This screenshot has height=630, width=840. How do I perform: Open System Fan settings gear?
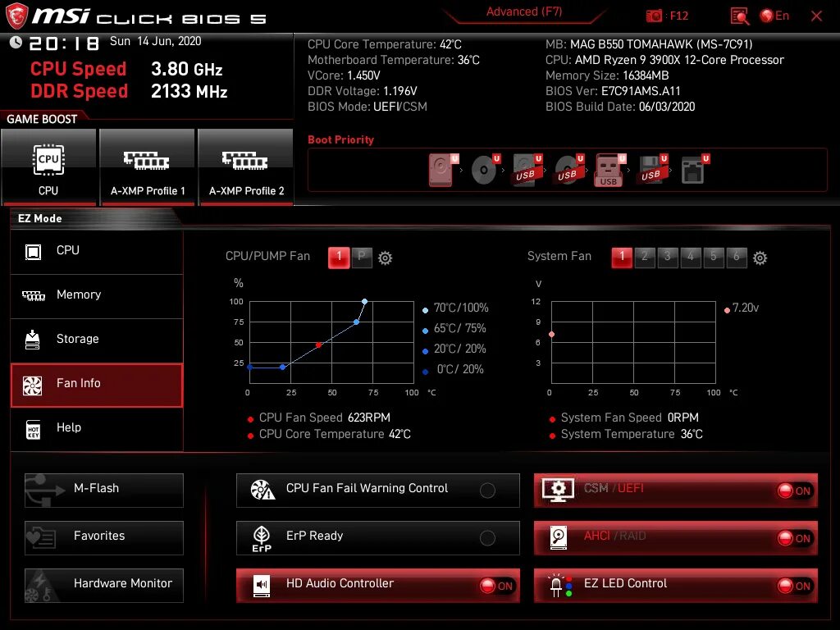[x=760, y=258]
